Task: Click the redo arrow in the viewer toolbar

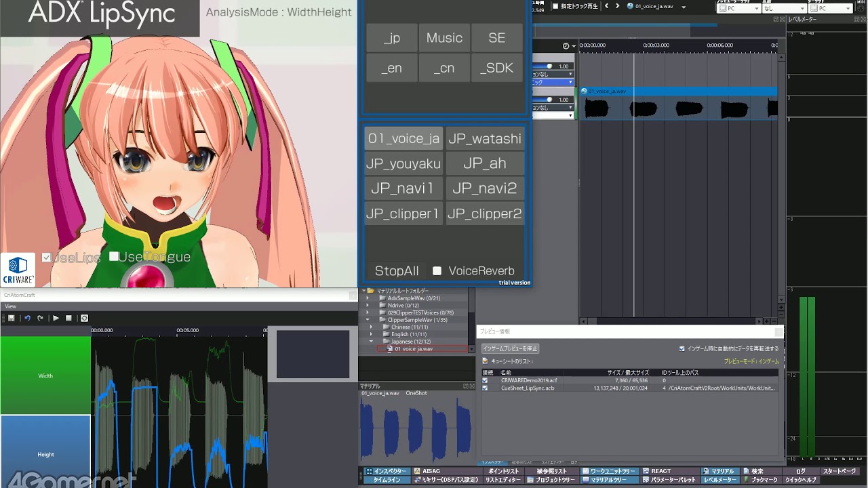Action: pos(41,318)
